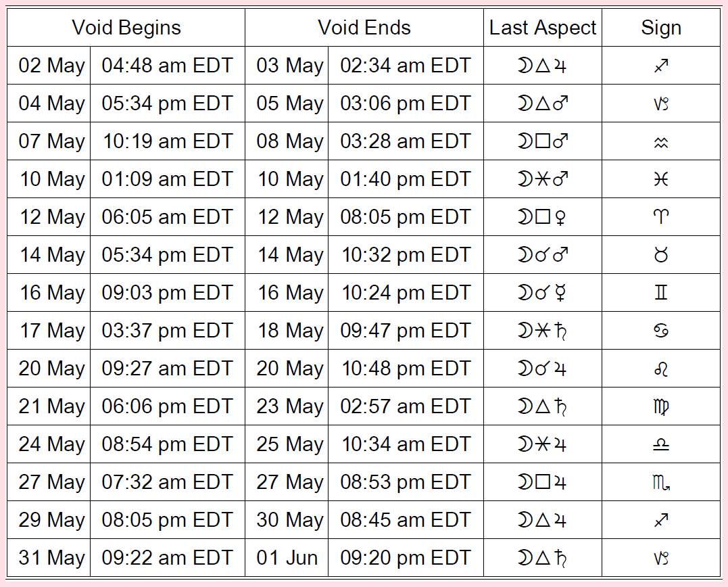Select the Scorpio sign symbol
Screen dimensions: 728x587
[x=661, y=482]
